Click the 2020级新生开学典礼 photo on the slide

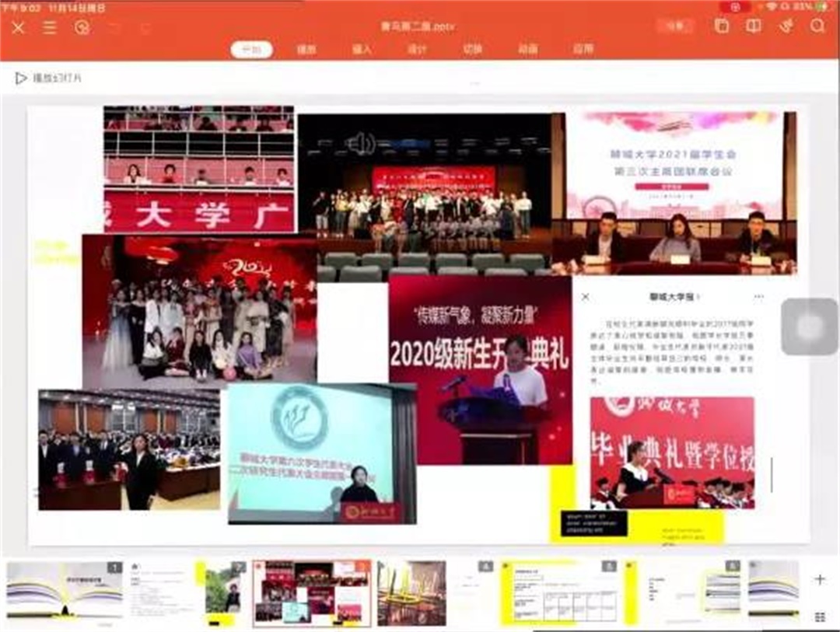[480, 369]
